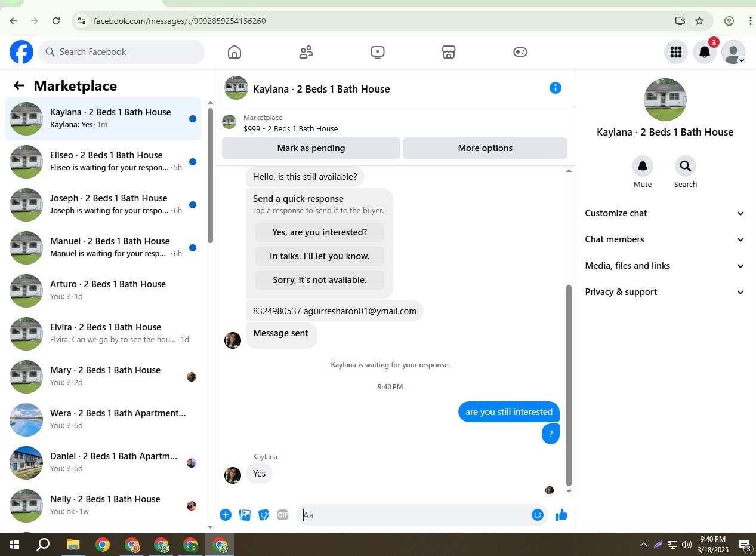The width and height of the screenshot is (756, 556).
Task: Open Daniel 2 Beds 1 Bath Apartment chat
Action: pyautogui.click(x=103, y=463)
